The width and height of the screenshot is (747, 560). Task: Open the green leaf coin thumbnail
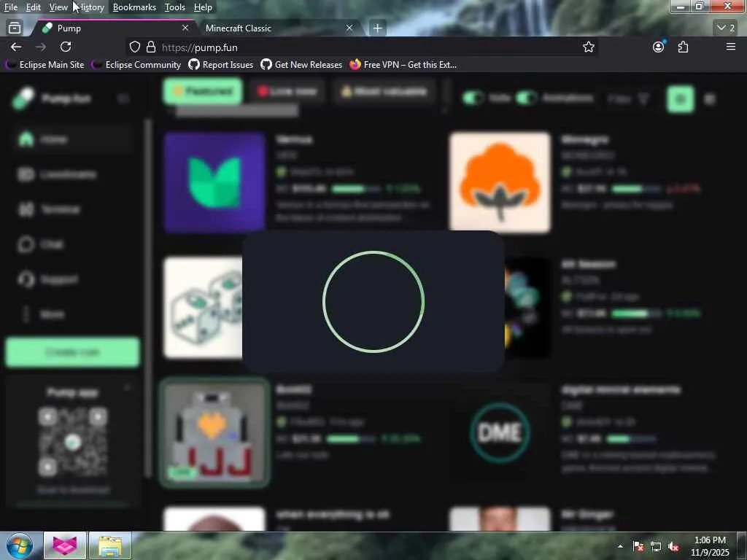click(x=214, y=182)
